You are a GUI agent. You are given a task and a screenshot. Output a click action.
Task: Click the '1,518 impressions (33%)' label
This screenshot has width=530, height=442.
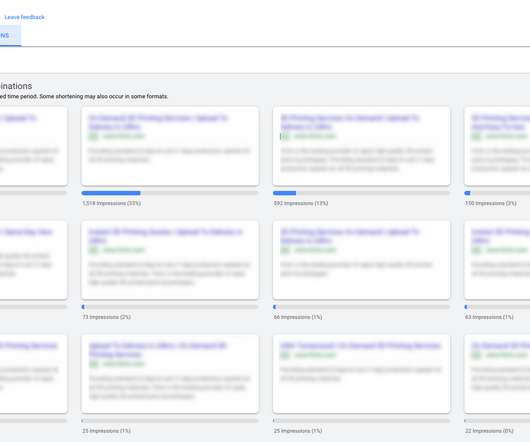tap(112, 203)
